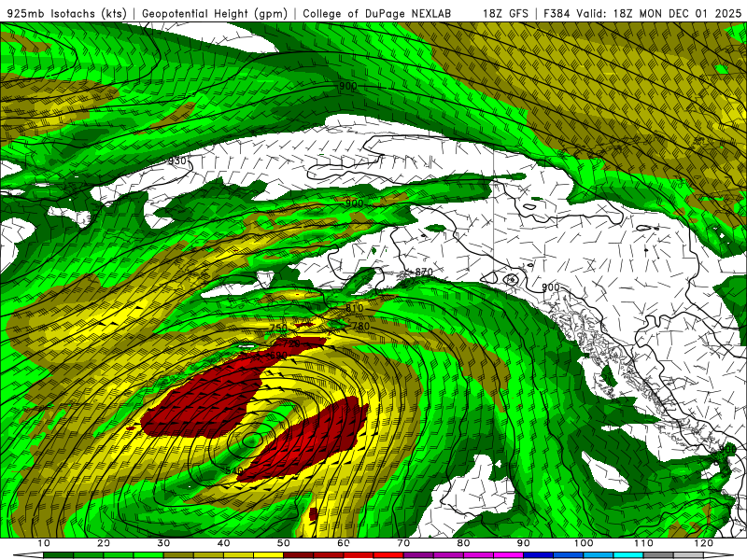Click the color scale label '70'
This screenshot has height=560, width=747.
click(403, 543)
